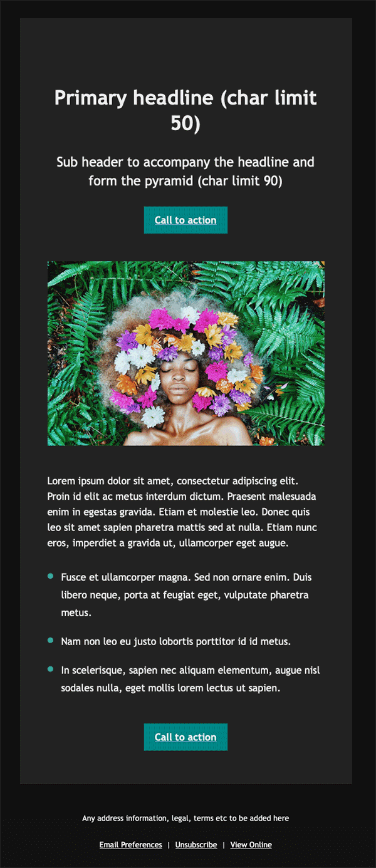Click the Call to action button under the subheader
This screenshot has height=868, width=376.
click(x=185, y=220)
